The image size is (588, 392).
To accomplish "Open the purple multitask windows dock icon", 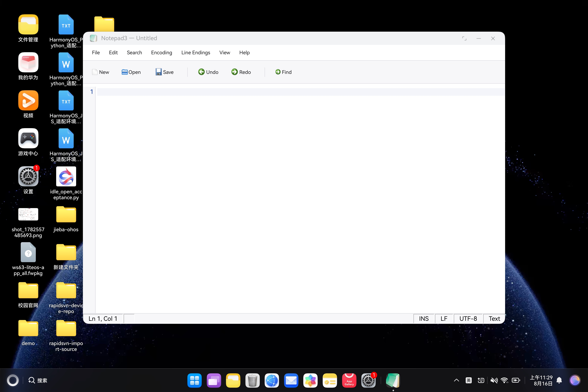I will coord(214,381).
